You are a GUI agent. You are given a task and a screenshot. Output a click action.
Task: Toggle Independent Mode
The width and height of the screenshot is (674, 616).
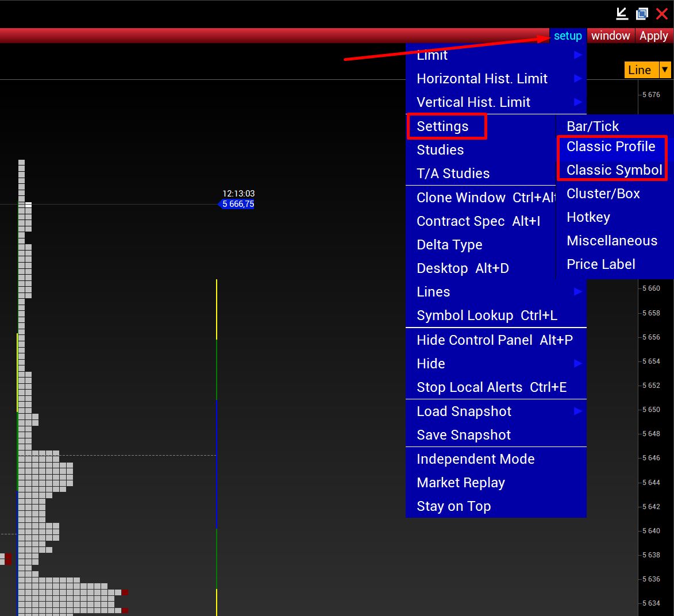pyautogui.click(x=475, y=459)
